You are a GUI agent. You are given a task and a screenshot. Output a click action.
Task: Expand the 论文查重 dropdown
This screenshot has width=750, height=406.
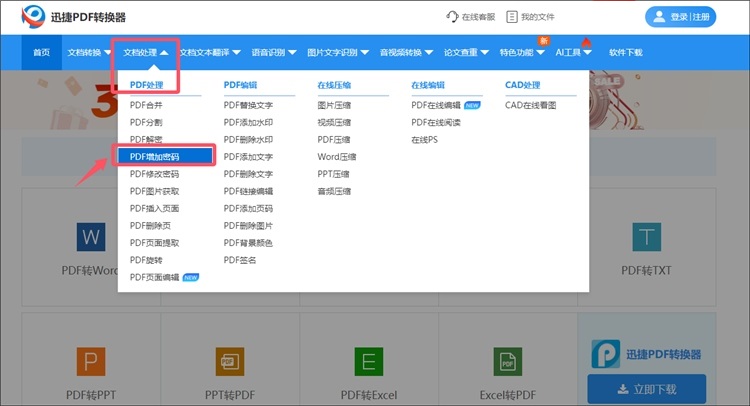tap(466, 52)
